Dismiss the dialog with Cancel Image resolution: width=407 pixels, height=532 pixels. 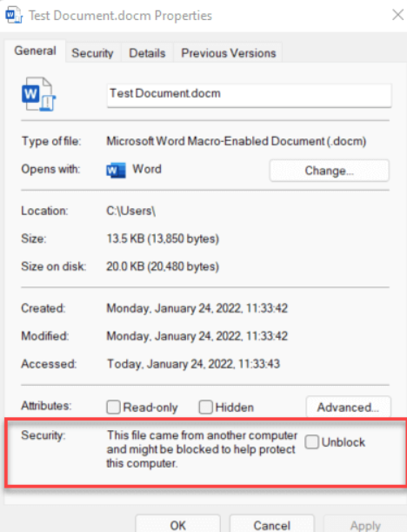(272, 524)
